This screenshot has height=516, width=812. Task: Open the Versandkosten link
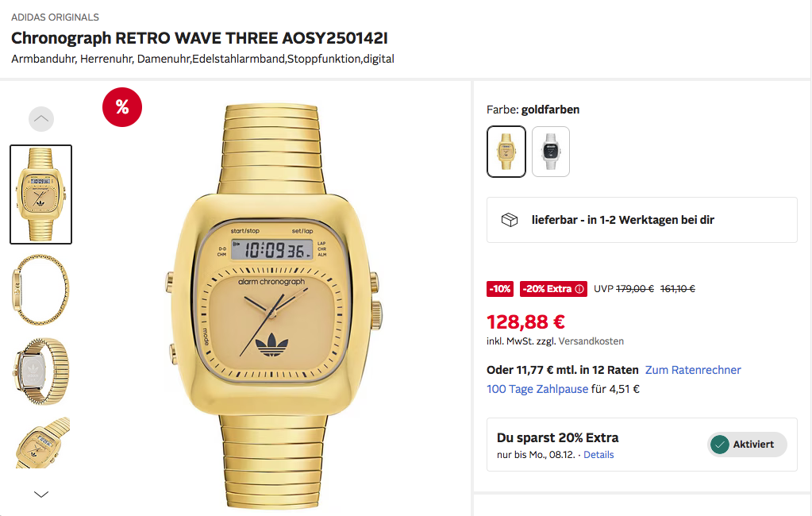(x=591, y=341)
